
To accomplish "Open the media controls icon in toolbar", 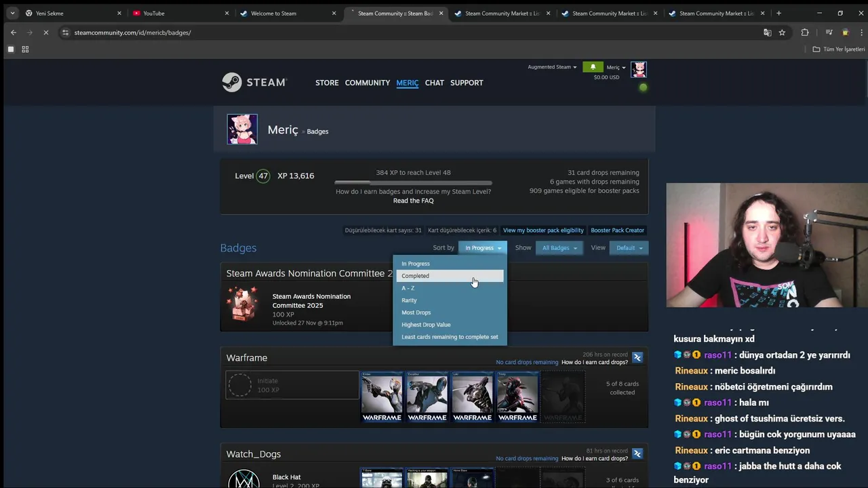I will [x=829, y=33].
